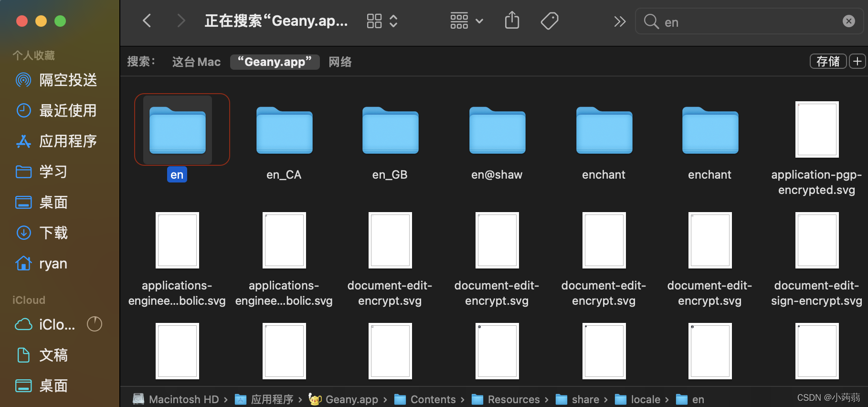868x407 pixels.
Task: Set search scope to 网络
Action: pyautogui.click(x=340, y=62)
